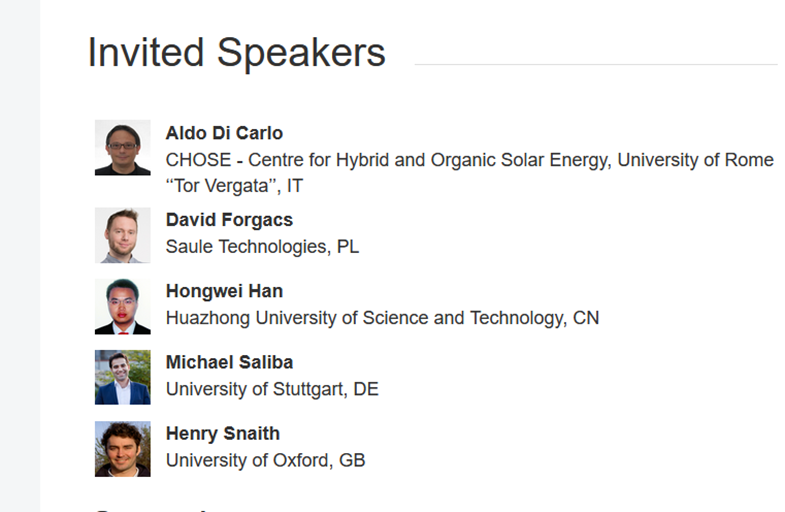Click the University of Stuttgart, DE text
The width and height of the screenshot is (785, 512).
click(x=272, y=389)
